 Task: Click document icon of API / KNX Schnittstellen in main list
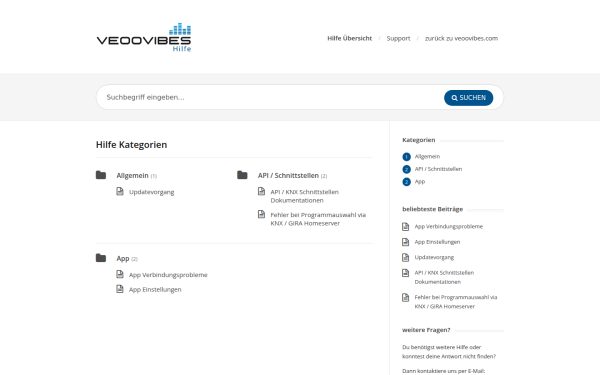[x=261, y=191]
